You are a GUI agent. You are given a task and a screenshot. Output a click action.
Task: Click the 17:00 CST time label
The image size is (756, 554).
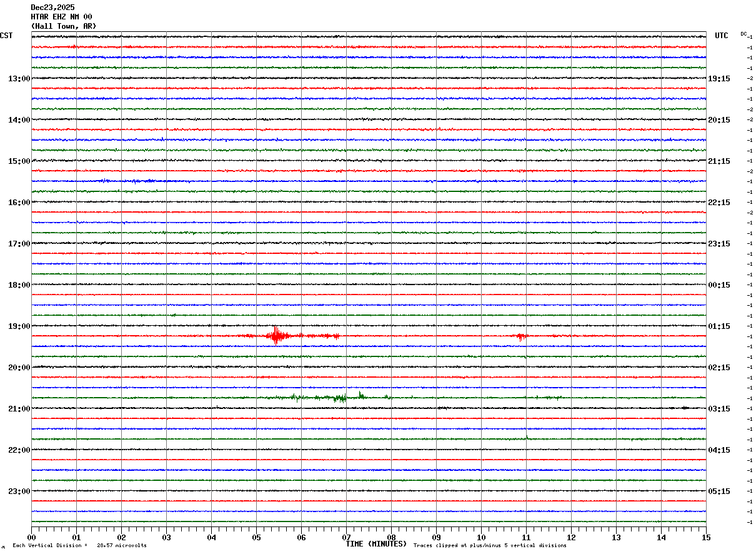(x=19, y=244)
